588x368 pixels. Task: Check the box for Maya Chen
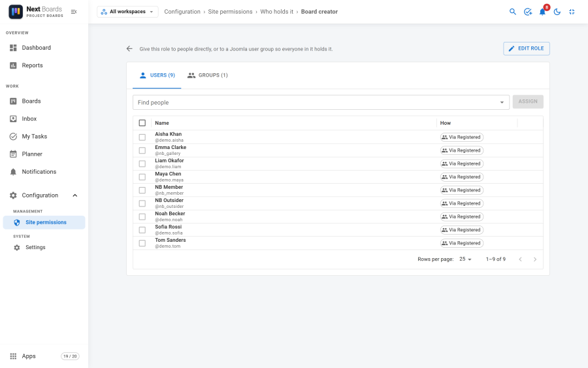coord(142,177)
